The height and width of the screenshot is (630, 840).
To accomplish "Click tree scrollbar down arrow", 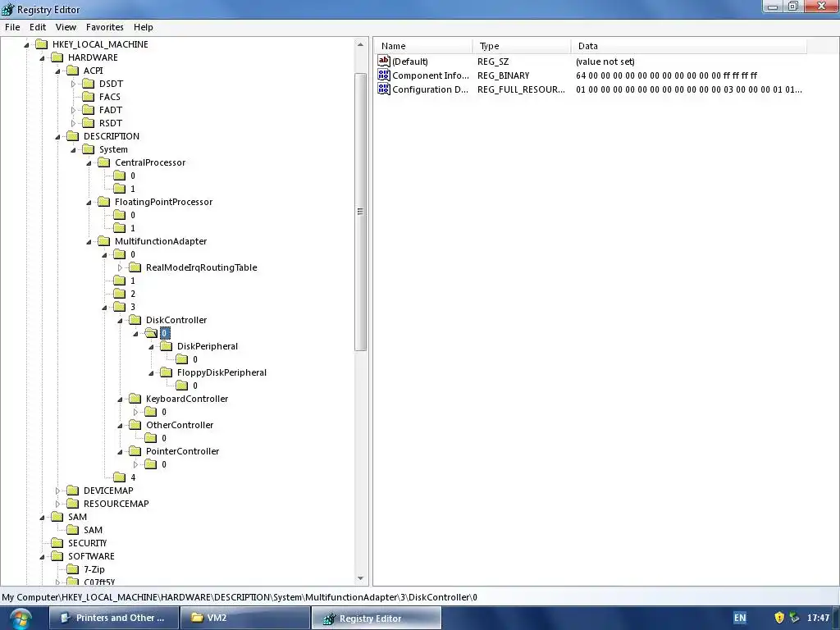I will click(x=360, y=578).
